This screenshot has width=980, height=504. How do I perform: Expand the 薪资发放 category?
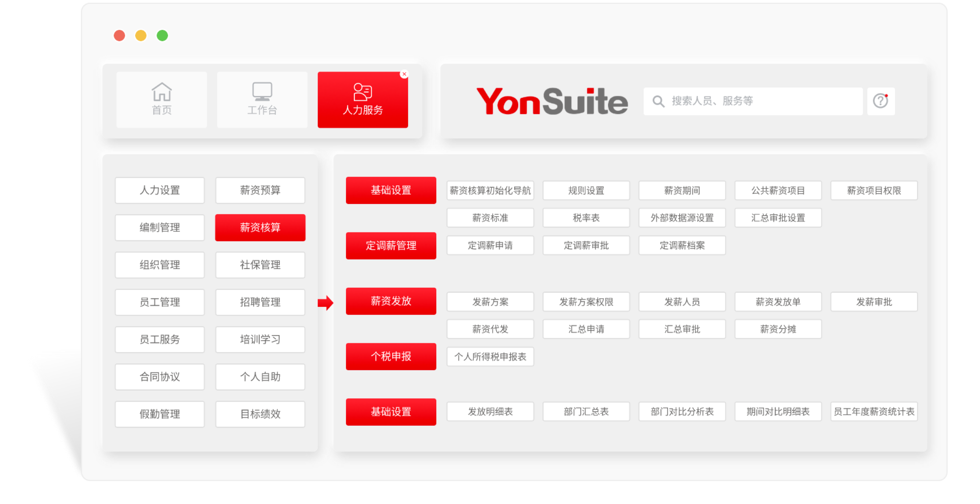(391, 301)
